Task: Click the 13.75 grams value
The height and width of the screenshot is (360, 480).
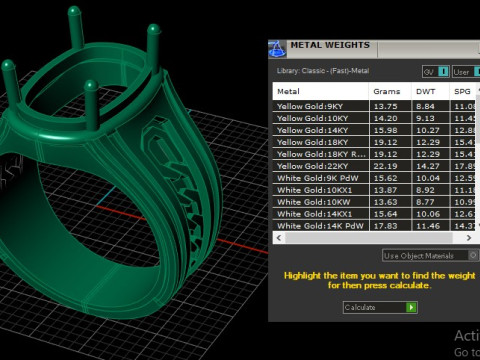Action: pos(385,106)
